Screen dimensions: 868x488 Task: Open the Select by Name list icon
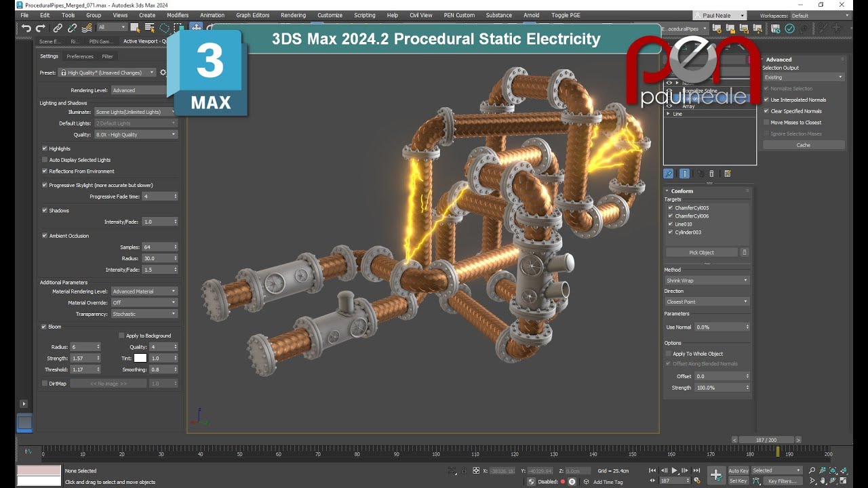(x=149, y=28)
